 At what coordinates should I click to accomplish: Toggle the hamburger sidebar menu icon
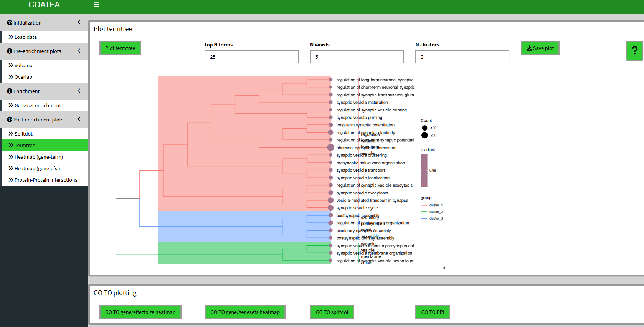(96, 5)
